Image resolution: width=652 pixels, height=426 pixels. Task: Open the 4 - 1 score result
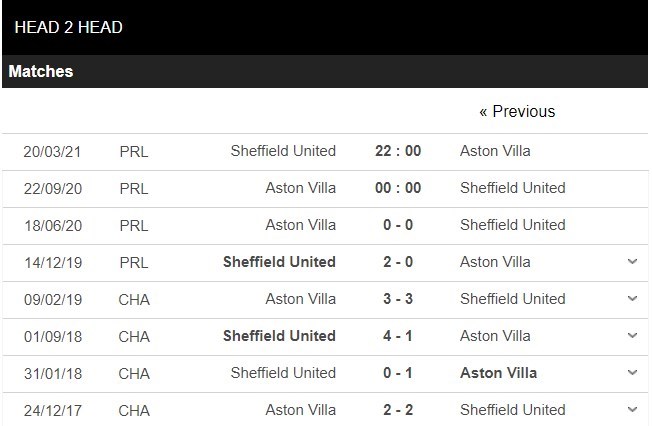pyautogui.click(x=397, y=336)
